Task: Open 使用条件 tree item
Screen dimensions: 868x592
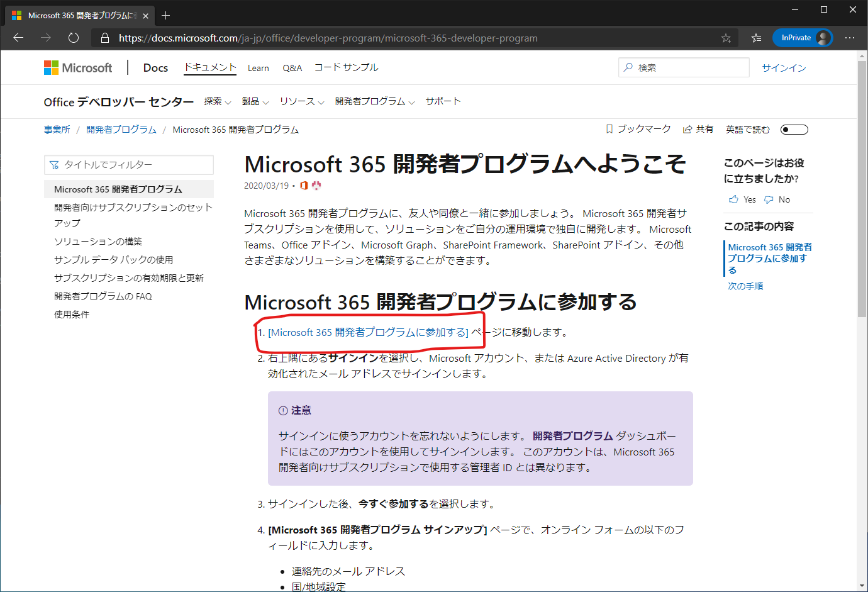Action: (72, 315)
